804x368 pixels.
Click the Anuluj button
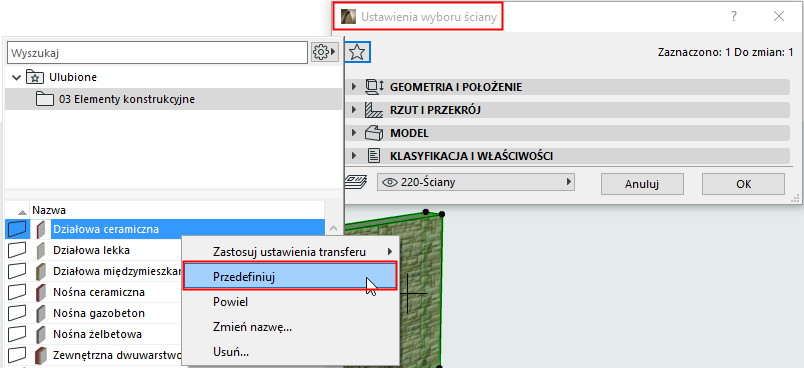[x=642, y=184]
